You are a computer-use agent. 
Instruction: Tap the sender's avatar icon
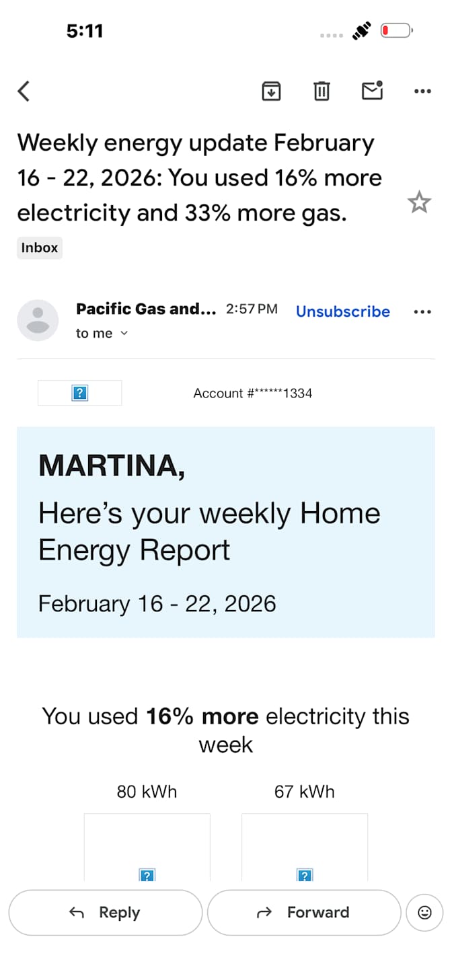coord(38,320)
